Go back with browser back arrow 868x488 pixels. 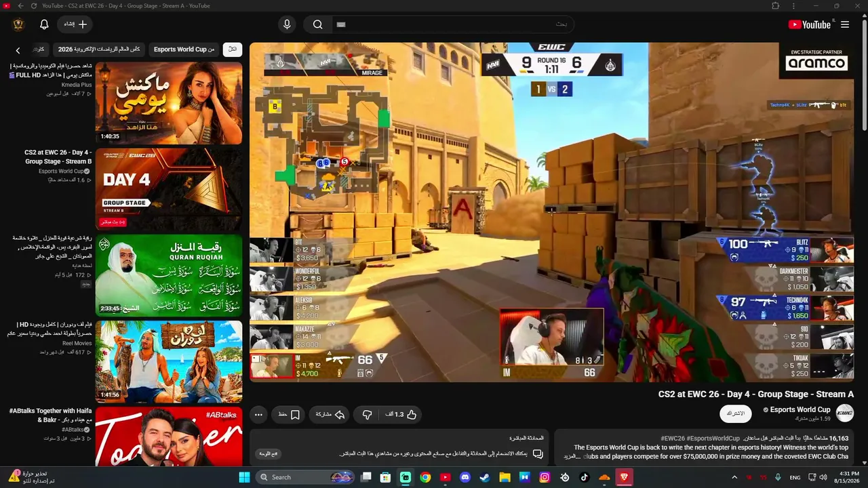(20, 6)
